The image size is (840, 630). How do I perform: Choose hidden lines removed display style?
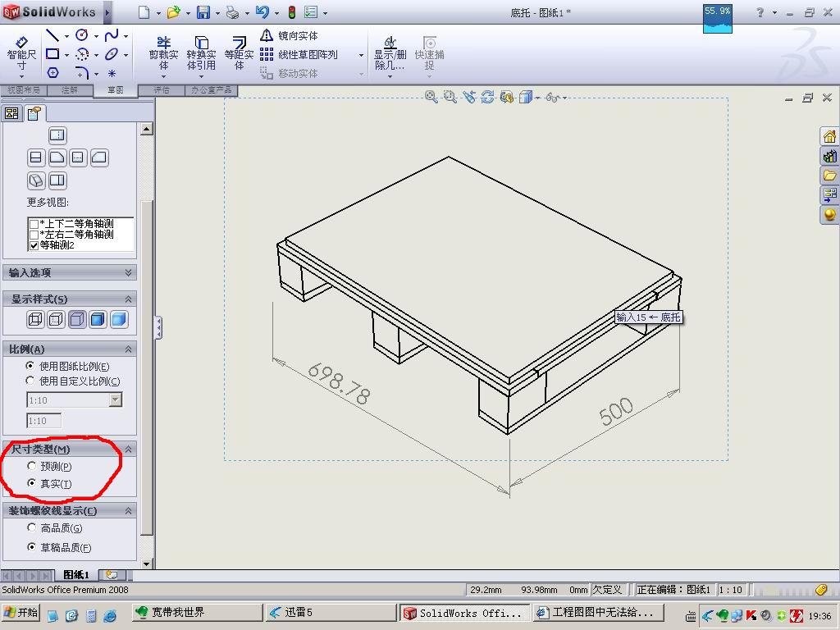click(77, 320)
